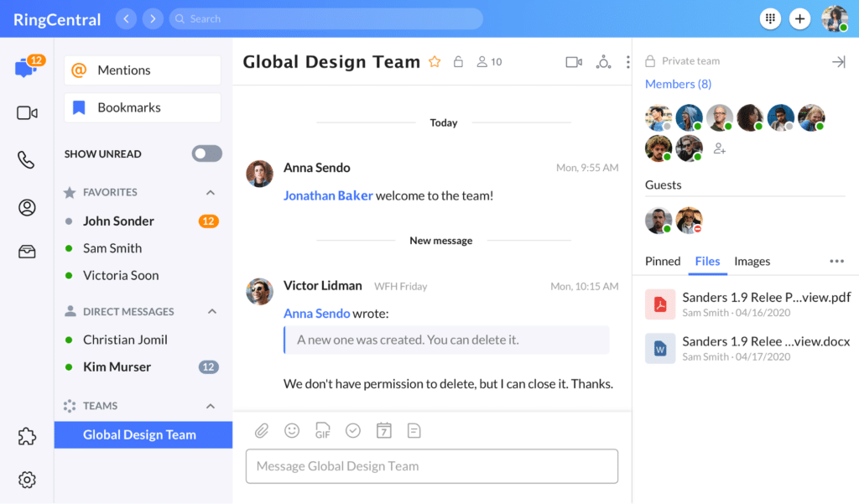Click the Message Global Design Team field
859x504 pixels.
click(x=431, y=466)
